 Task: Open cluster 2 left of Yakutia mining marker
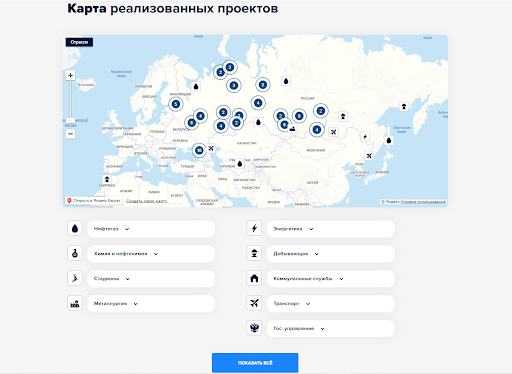[321, 111]
